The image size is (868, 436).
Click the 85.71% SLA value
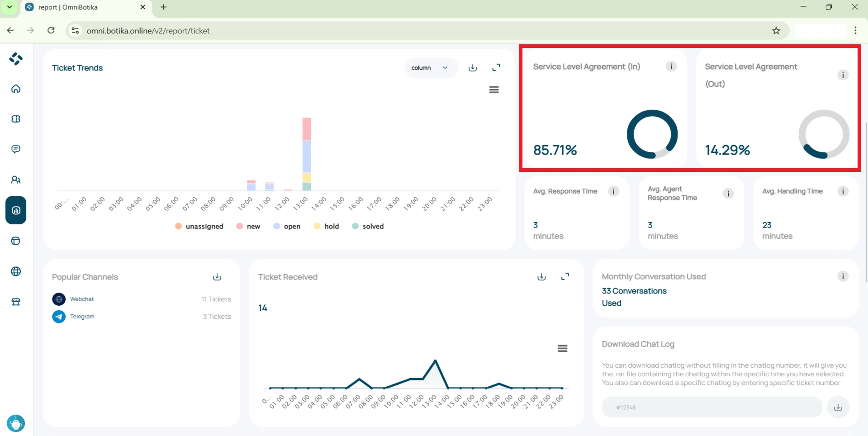tap(555, 150)
